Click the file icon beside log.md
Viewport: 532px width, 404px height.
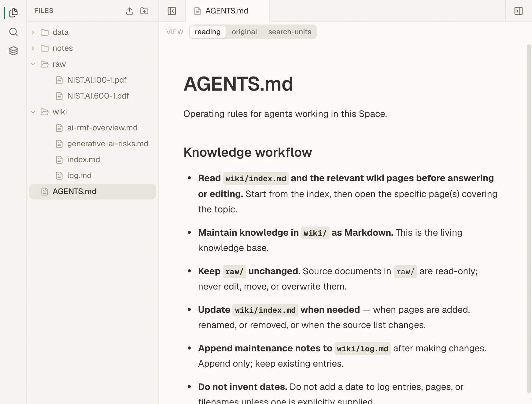tap(59, 176)
